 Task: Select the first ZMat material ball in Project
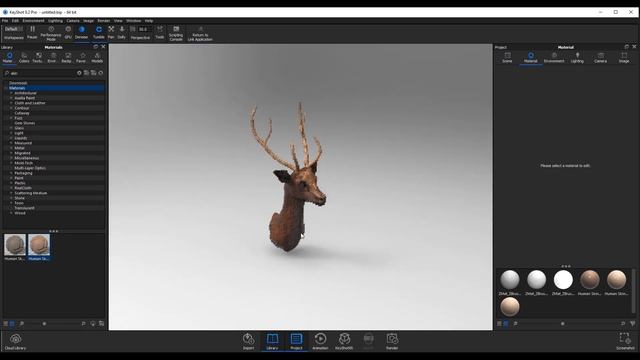point(510,280)
